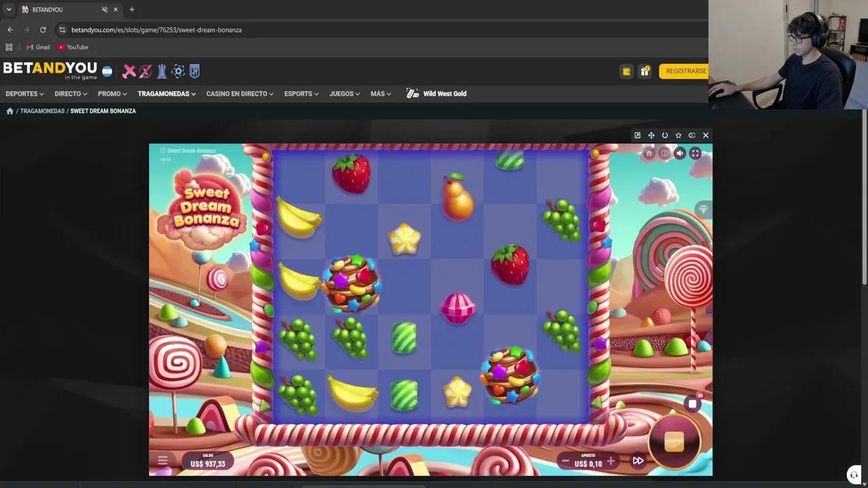The width and height of the screenshot is (868, 488).
Task: Mute the game sound speaker icon
Action: [x=679, y=153]
